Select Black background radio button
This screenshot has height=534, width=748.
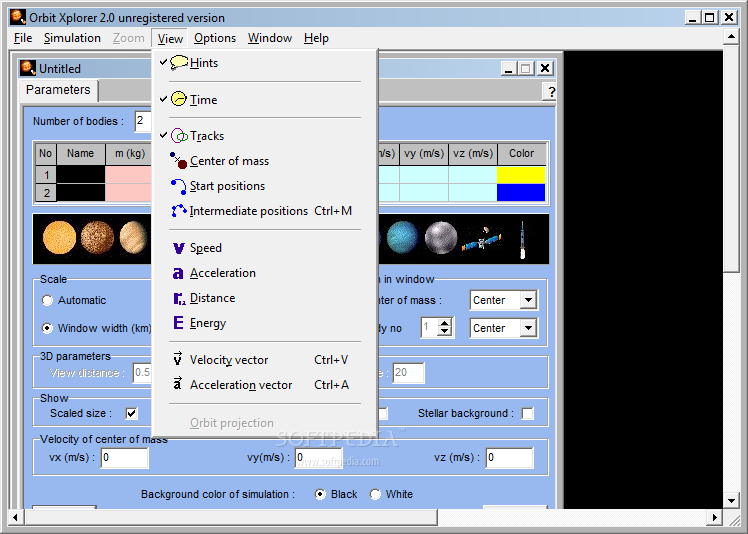(x=321, y=494)
